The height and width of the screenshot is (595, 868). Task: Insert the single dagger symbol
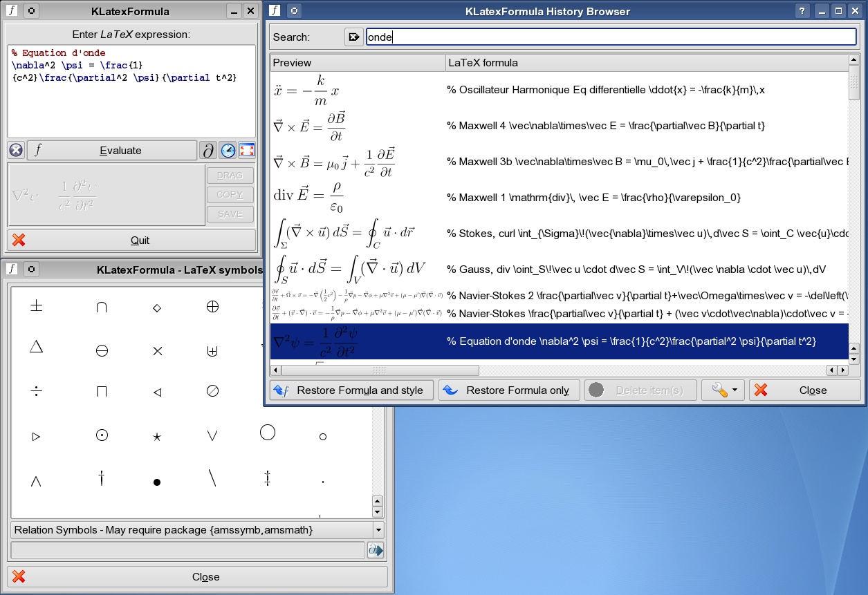click(x=102, y=477)
